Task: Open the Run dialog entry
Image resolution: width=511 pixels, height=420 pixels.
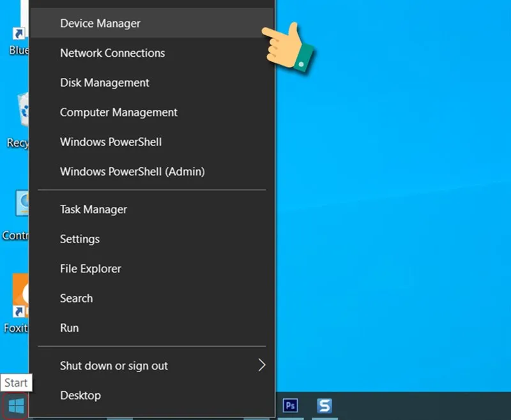Action: [69, 327]
